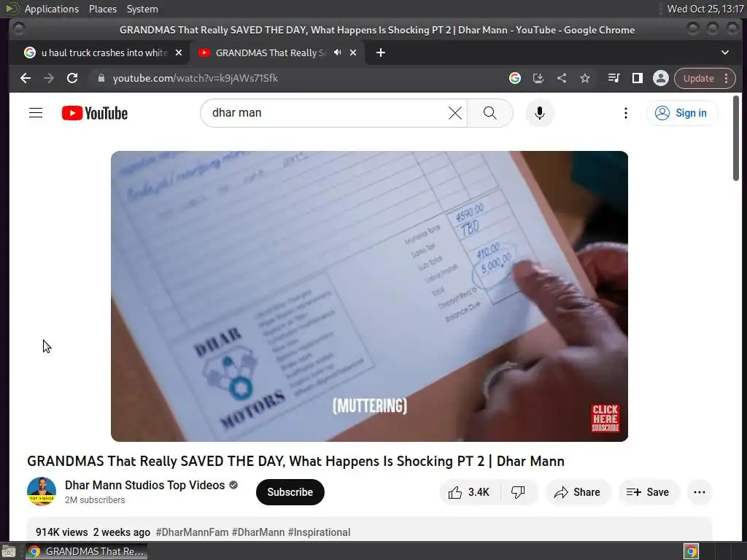Go to YouTube home via logo
Image resolution: width=747 pixels, height=560 pixels.
(95, 113)
